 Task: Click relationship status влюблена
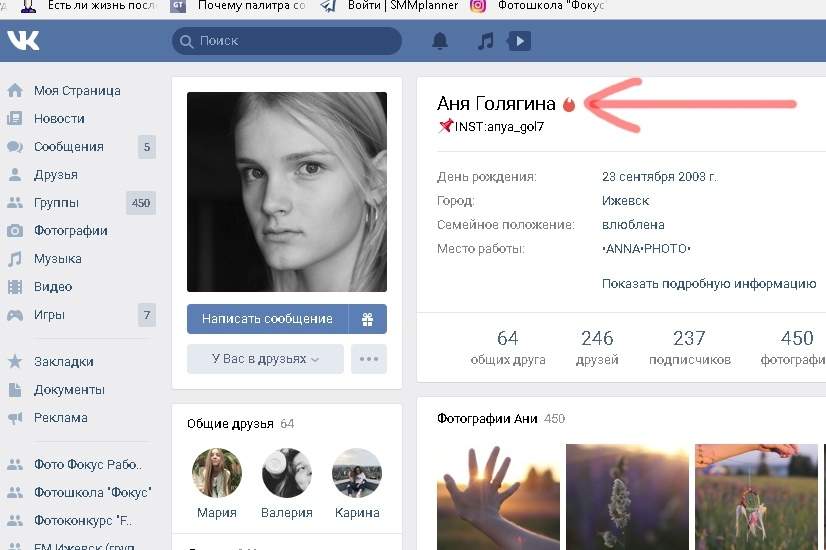tap(633, 225)
